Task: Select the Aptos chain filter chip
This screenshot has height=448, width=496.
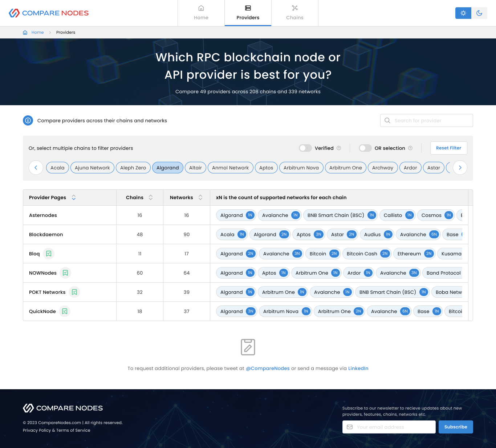Action: click(266, 168)
